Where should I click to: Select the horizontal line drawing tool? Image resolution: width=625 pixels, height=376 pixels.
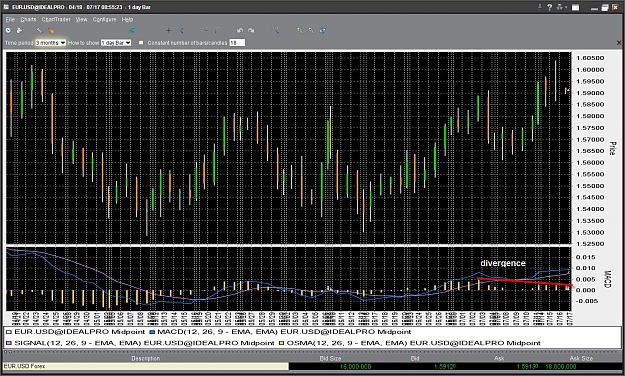coord(205,30)
